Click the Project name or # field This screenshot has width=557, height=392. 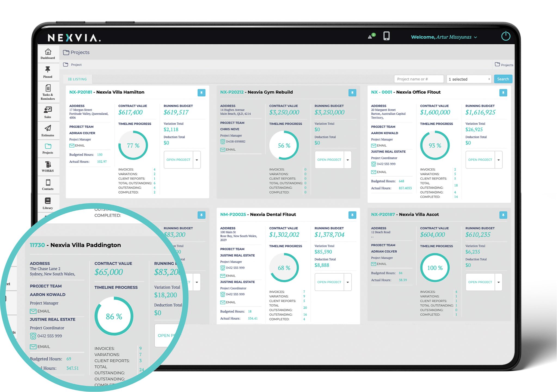[x=419, y=79]
